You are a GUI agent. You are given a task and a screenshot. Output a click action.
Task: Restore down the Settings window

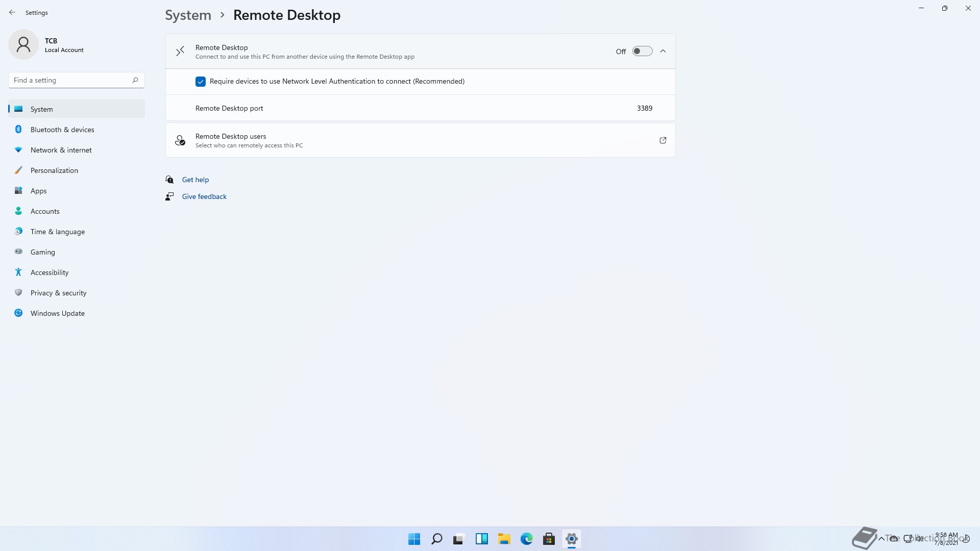[945, 8]
